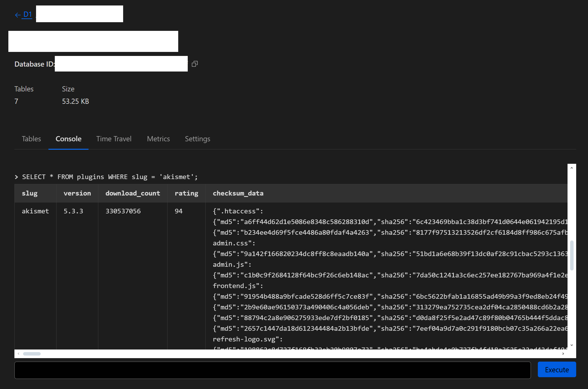Click the horizontal scroll left arrow
Viewport: 588px width, 389px height.
(x=18, y=354)
